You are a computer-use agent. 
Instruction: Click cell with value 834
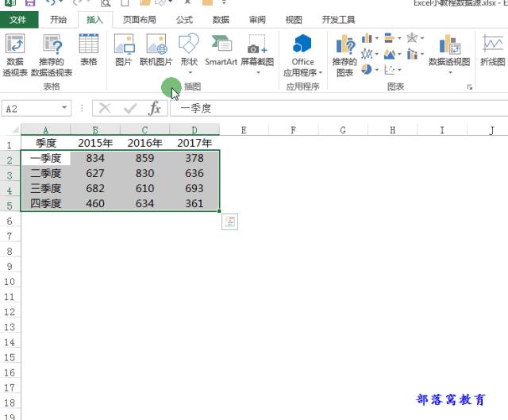(x=95, y=158)
